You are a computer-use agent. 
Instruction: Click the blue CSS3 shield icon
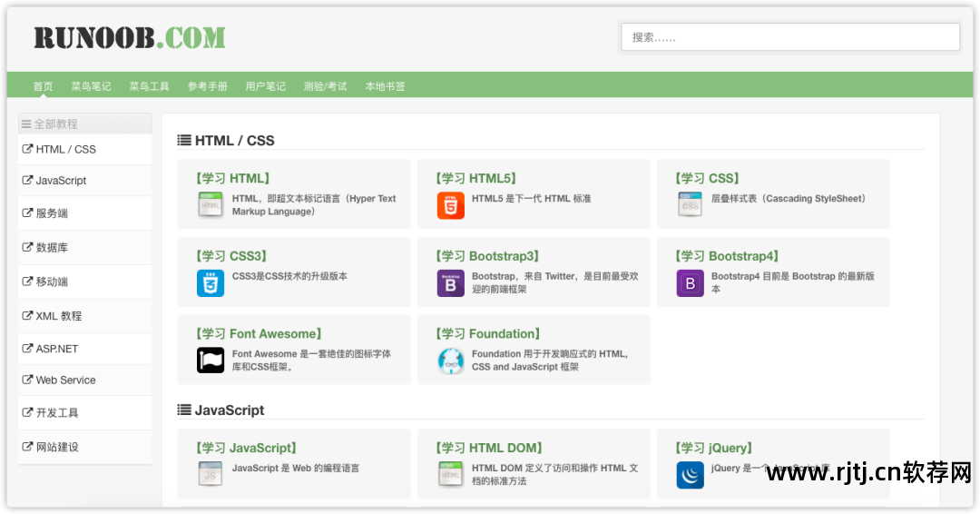click(x=211, y=283)
